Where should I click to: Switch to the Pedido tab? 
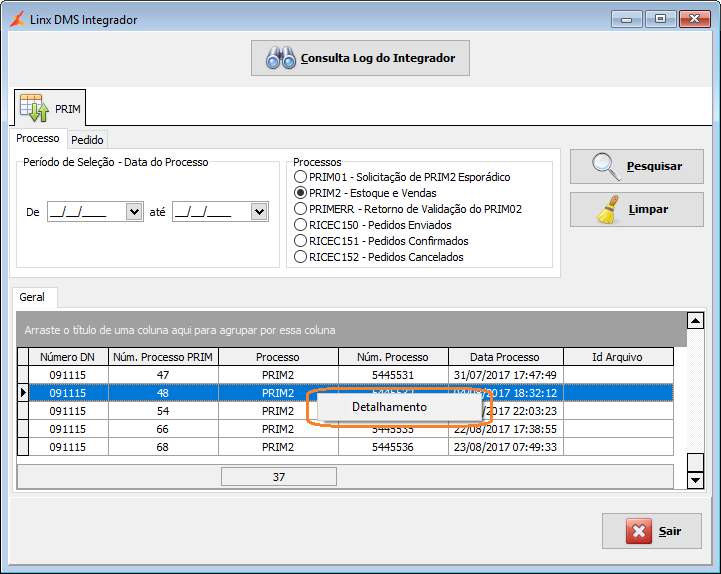pyautogui.click(x=87, y=140)
